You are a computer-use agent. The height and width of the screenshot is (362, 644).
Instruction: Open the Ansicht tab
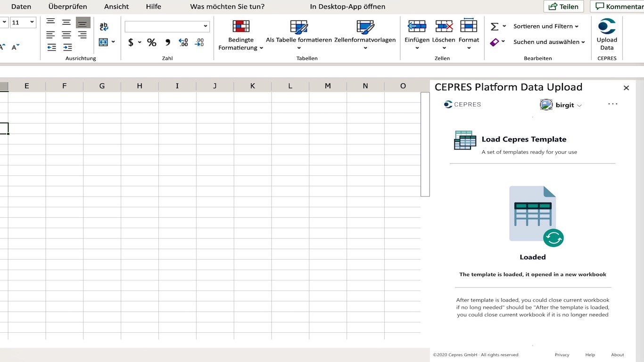116,7
